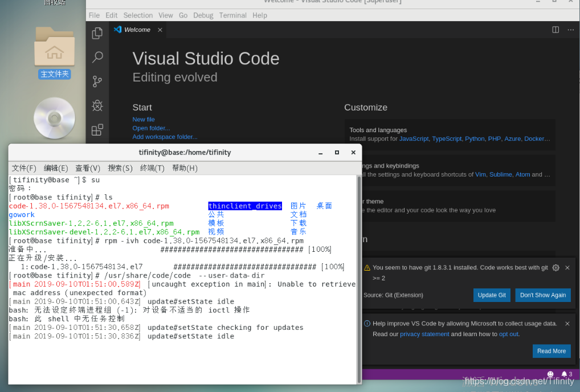The image size is (580, 392).
Task: Open the Selection menu
Action: tap(138, 15)
